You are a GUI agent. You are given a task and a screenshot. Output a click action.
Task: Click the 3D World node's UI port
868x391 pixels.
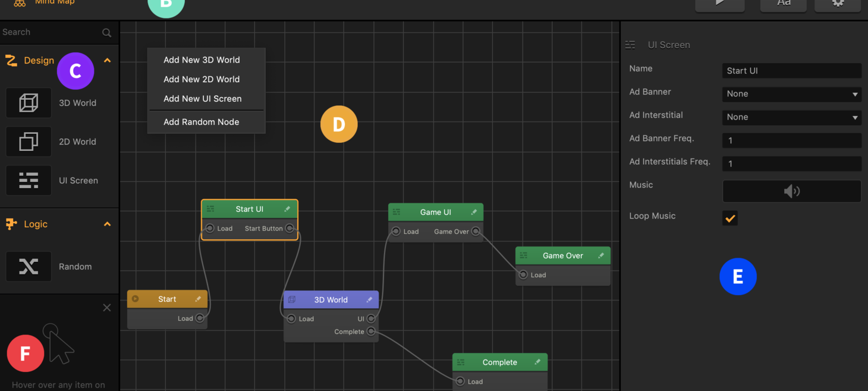[x=371, y=319]
